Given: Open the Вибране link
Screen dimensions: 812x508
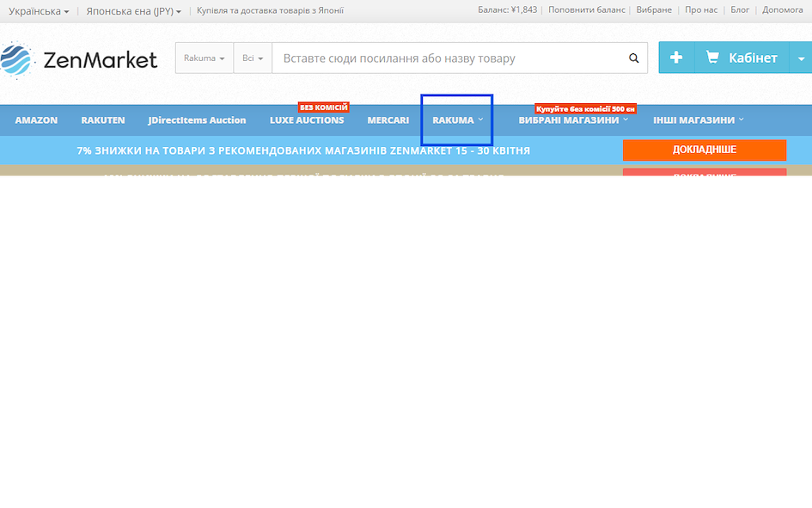Looking at the screenshot, I should 654,9.
